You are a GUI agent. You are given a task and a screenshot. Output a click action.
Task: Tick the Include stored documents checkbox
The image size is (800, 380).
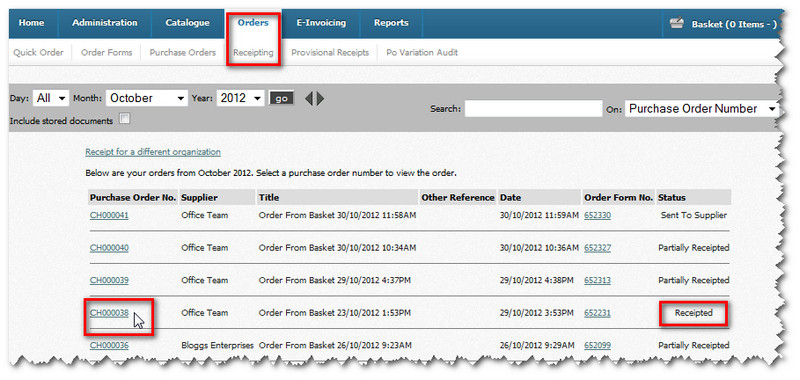pyautogui.click(x=124, y=119)
